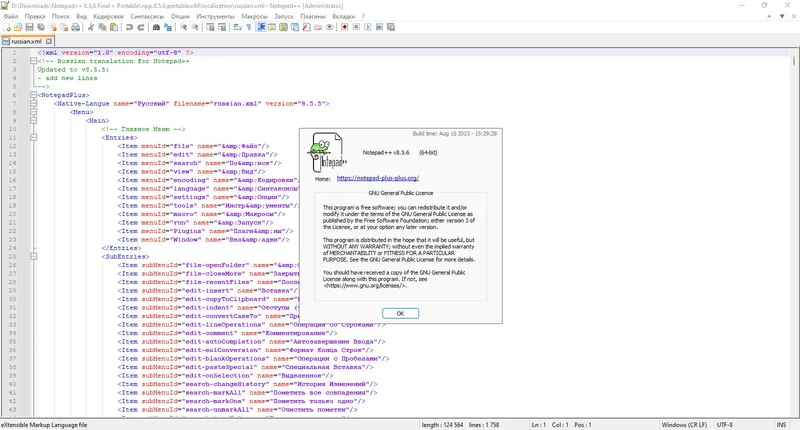800x430 pixels.
Task: Click the Close document toolbar icon
Action: 53,27
